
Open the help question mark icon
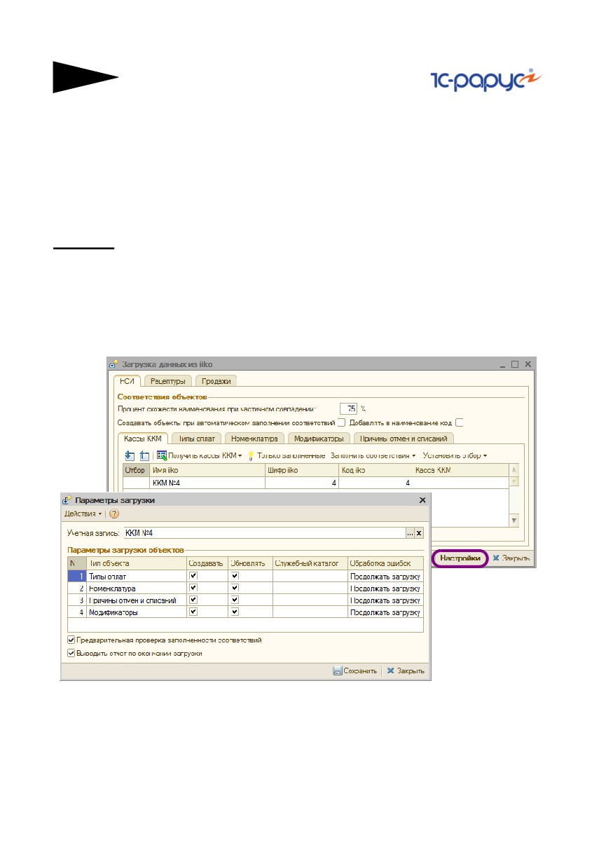[115, 514]
